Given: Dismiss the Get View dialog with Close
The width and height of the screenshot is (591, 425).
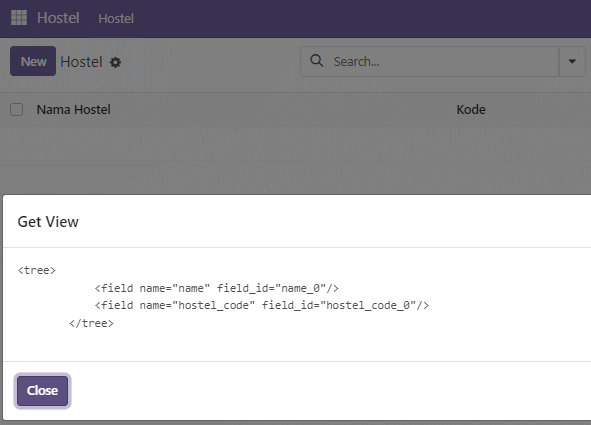Looking at the screenshot, I should [x=42, y=391].
